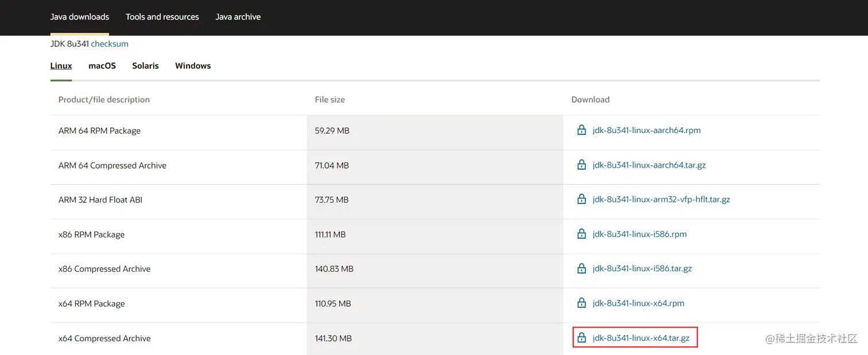The height and width of the screenshot is (355, 868).
Task: Click the File size column header
Action: click(x=330, y=99)
